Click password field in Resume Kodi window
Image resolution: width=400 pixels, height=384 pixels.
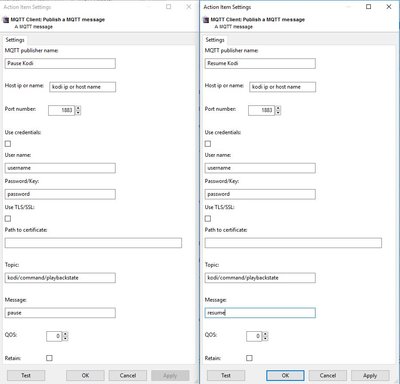pos(260,194)
